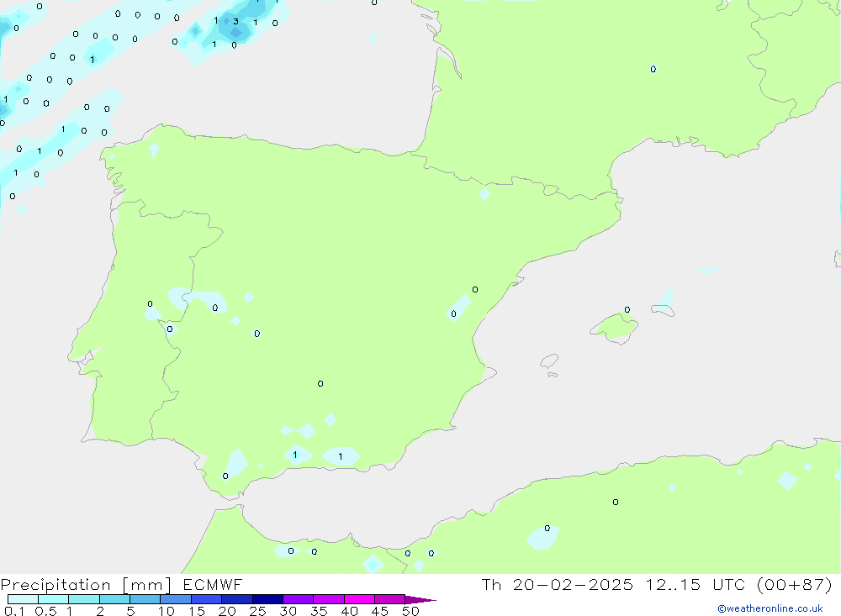Click the 45–50 mm legend color segment
The height and width of the screenshot is (616, 841).
(389, 599)
